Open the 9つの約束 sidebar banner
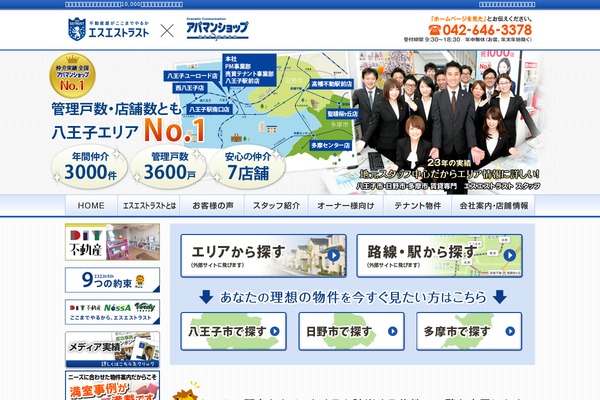This screenshot has height=400, width=600. [112, 280]
